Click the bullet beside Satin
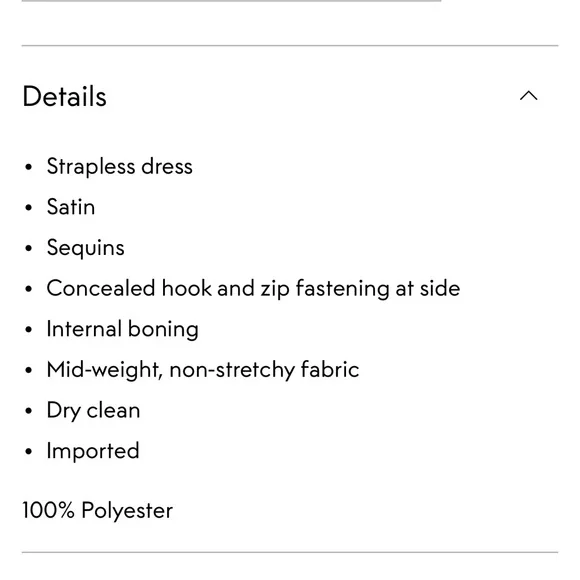Image resolution: width=580 pixels, height=580 pixels. [x=28, y=208]
